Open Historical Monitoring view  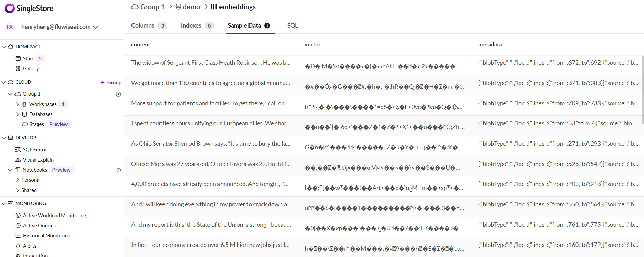point(46,236)
